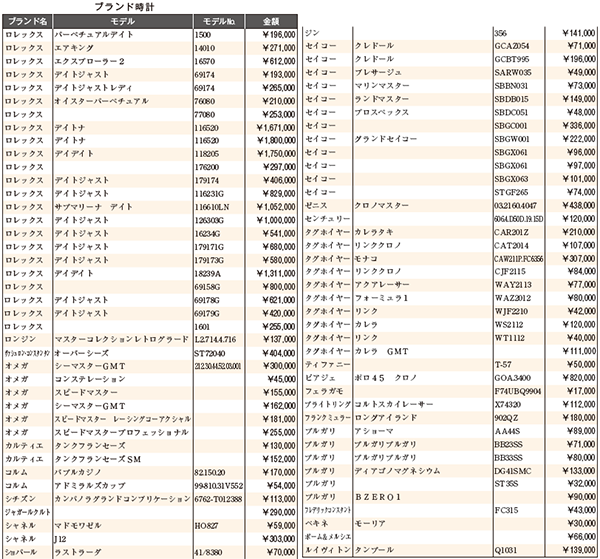Click the ¥1,800,000 price
Screen dimensions: 600x559
click(276, 140)
